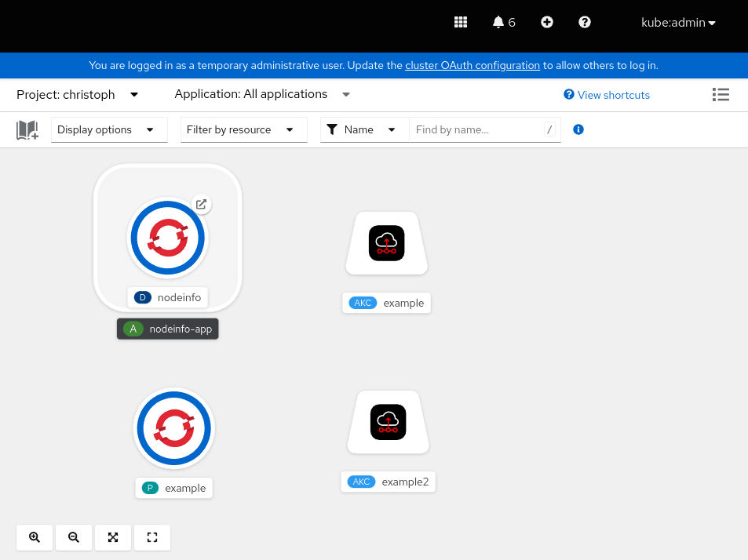
Task: Click the slash shortcut hint in search
Action: [x=549, y=129]
